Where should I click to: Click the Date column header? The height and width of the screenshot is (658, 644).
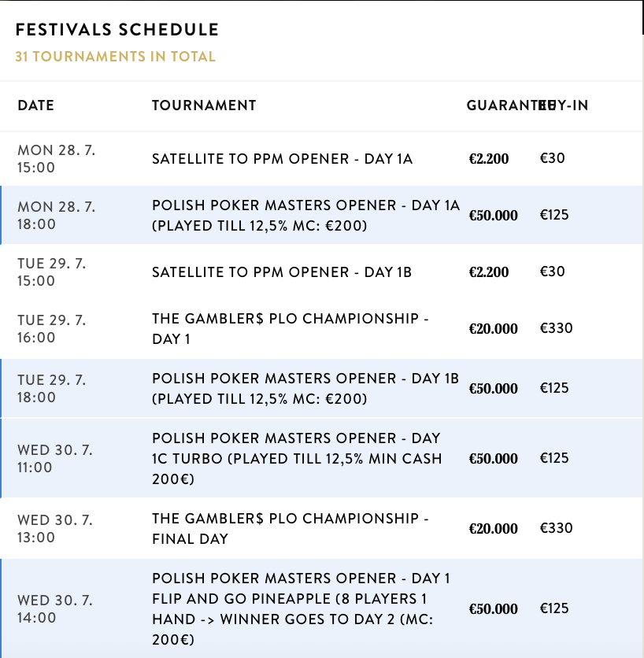click(x=36, y=105)
